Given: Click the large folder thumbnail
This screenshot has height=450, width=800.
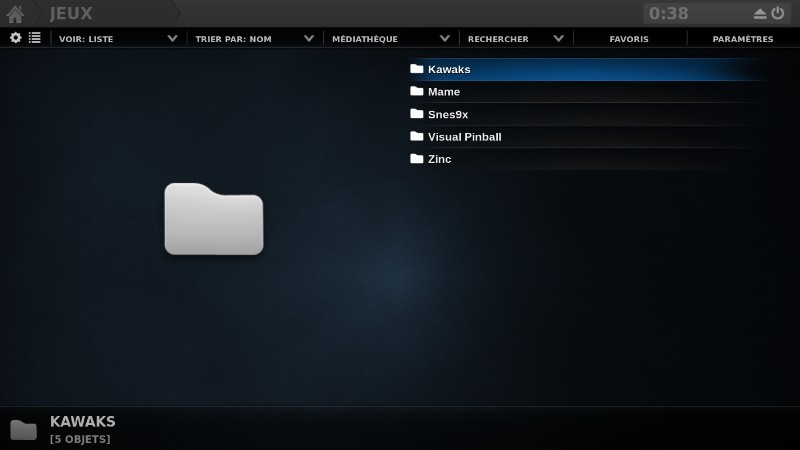Looking at the screenshot, I should (213, 218).
